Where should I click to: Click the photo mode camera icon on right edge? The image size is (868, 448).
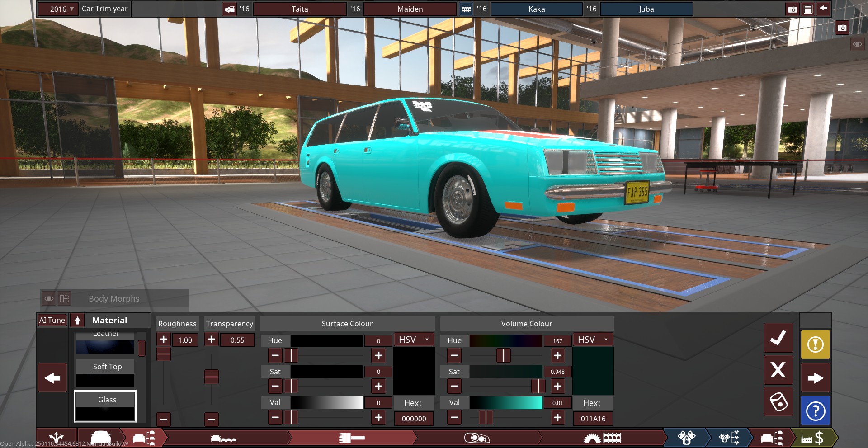[842, 28]
